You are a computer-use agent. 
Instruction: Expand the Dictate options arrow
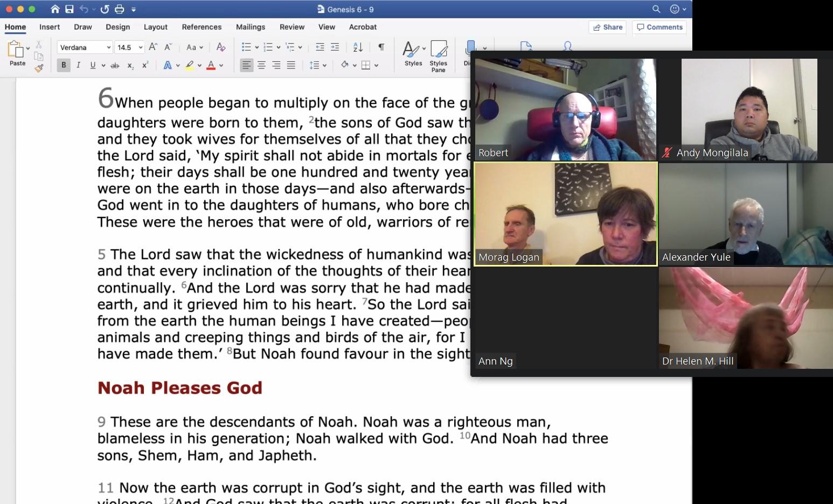click(x=485, y=48)
